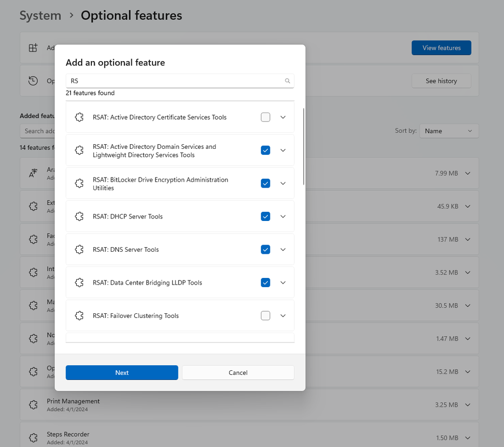Open the Sort by Name dropdown
Screen dimensions: 504x447
449,131
